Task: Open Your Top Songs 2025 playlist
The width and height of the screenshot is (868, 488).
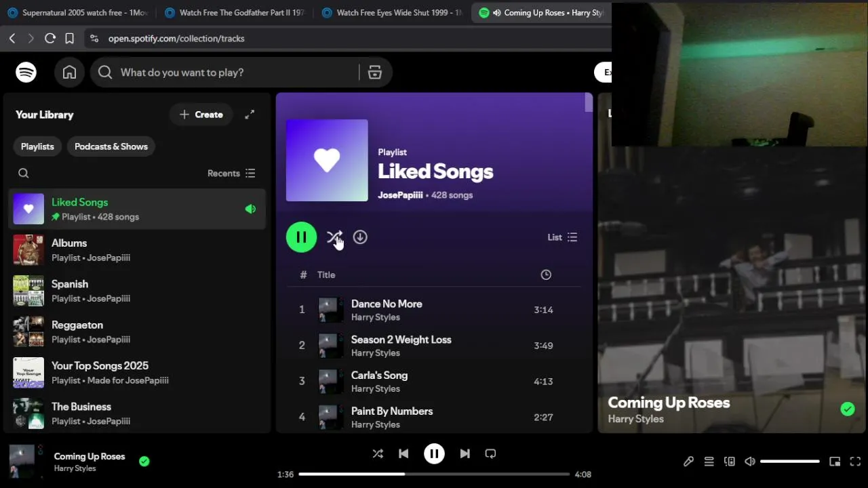Action: (x=138, y=373)
